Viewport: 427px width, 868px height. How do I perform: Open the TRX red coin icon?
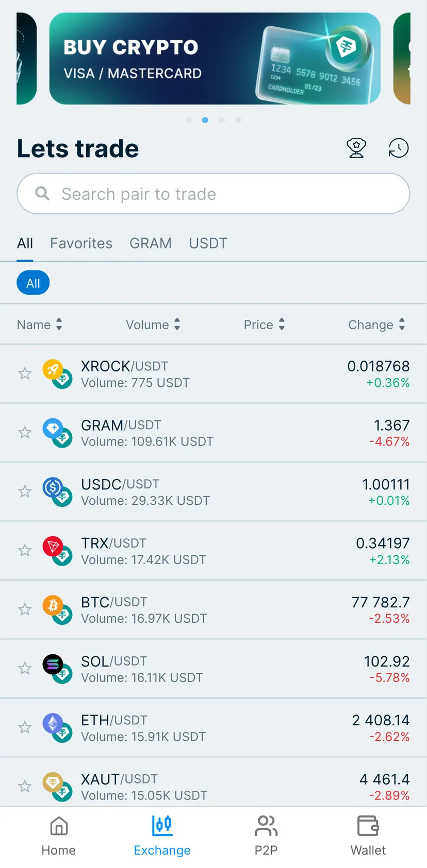coord(53,547)
